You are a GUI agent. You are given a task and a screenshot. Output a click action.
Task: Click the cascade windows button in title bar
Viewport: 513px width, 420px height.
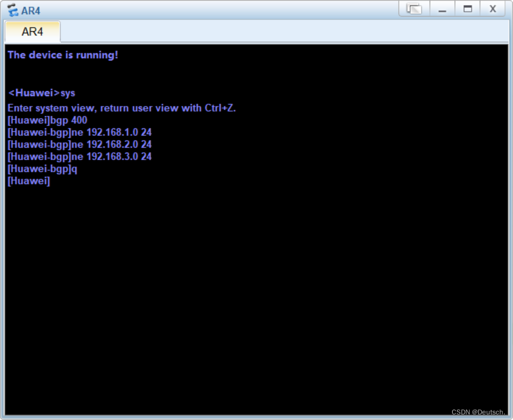[414, 9]
